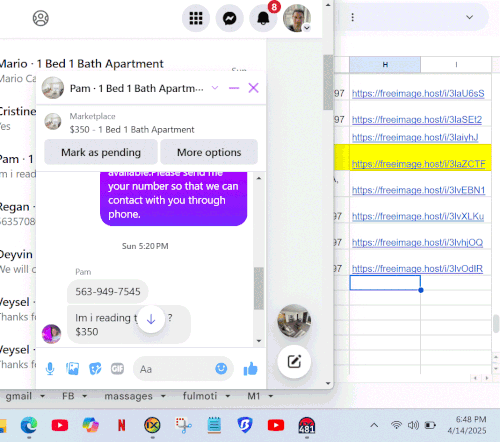Send a voice clip with the microphone icon
The image size is (500, 442).
pos(50,369)
